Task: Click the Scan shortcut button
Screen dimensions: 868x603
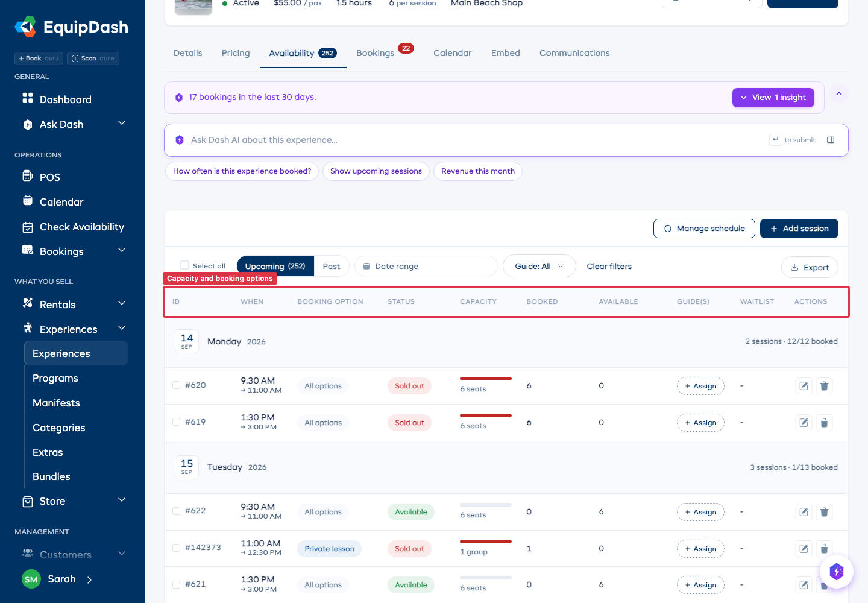Action: click(x=93, y=58)
